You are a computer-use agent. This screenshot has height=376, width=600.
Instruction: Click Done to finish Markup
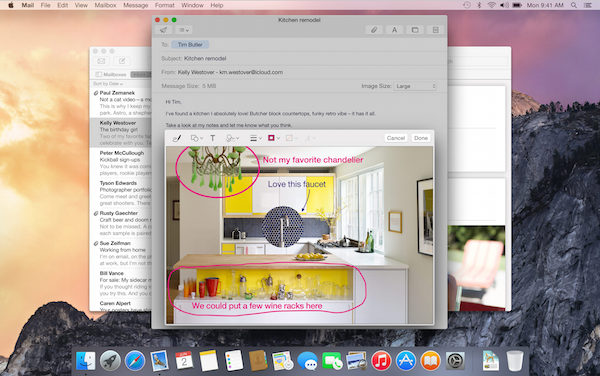pyautogui.click(x=421, y=138)
